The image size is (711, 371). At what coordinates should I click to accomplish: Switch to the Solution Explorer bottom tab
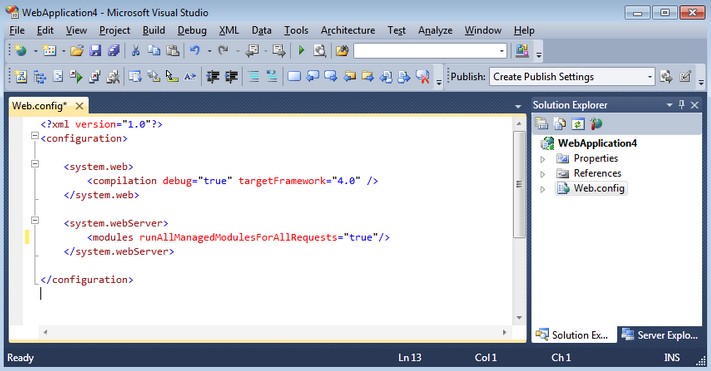tap(573, 335)
